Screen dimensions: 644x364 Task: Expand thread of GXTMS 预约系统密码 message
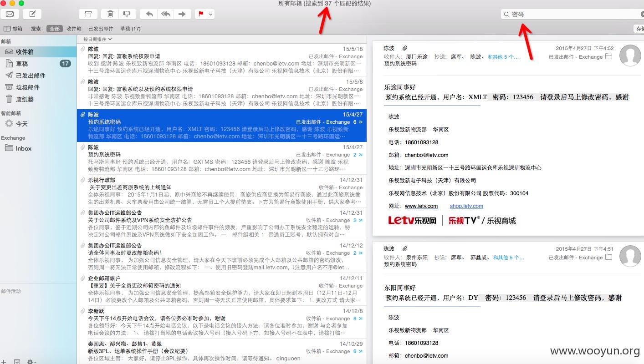[358, 155]
